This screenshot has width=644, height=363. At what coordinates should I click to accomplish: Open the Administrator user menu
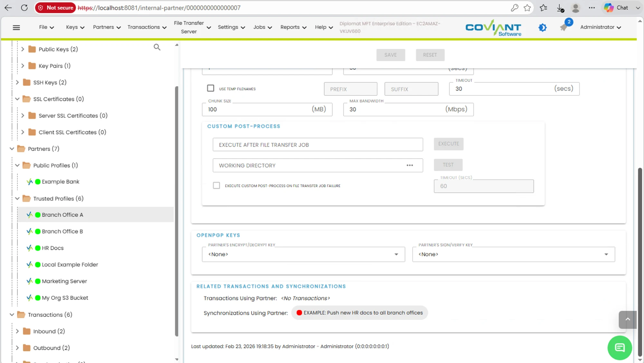pos(601,27)
